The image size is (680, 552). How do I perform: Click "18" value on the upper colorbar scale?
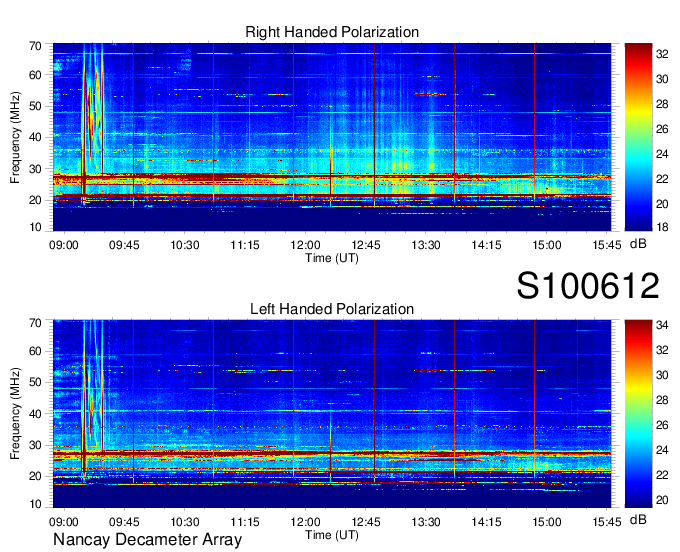pyautogui.click(x=662, y=227)
